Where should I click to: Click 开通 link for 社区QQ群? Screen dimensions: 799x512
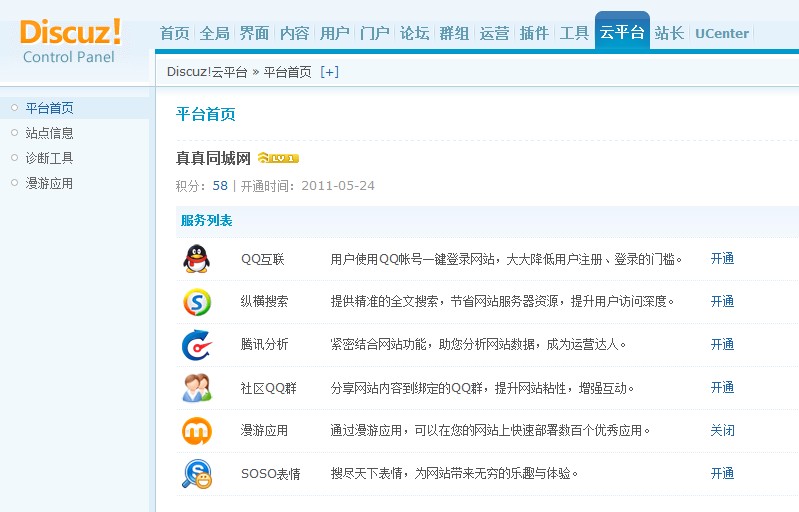[x=723, y=388]
